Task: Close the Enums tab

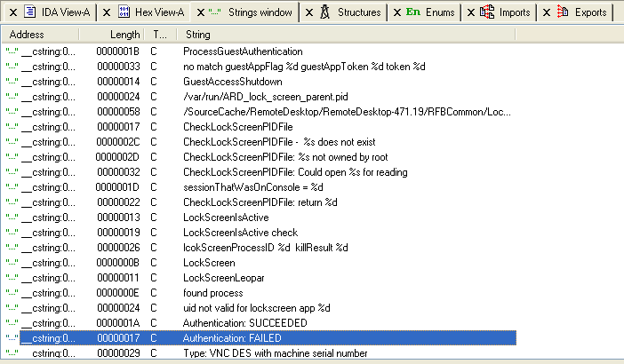Action: [397, 12]
